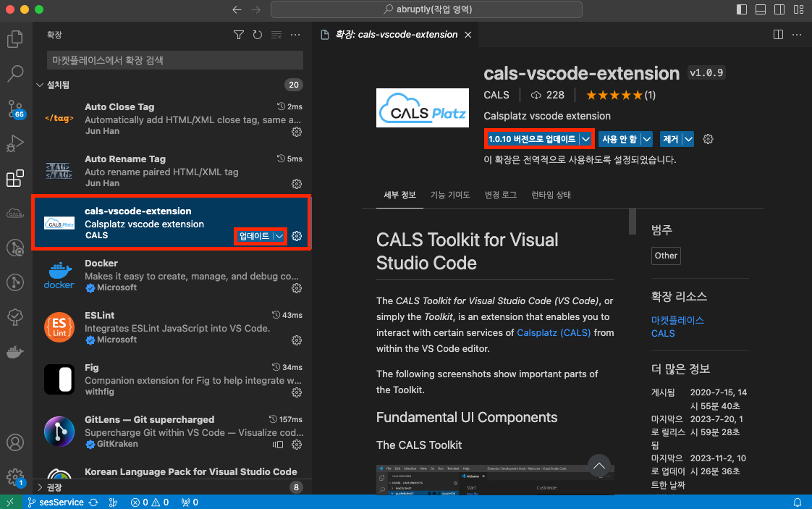Open Fig extension manage gear
Viewport: 812px width, 510px height.
click(297, 392)
